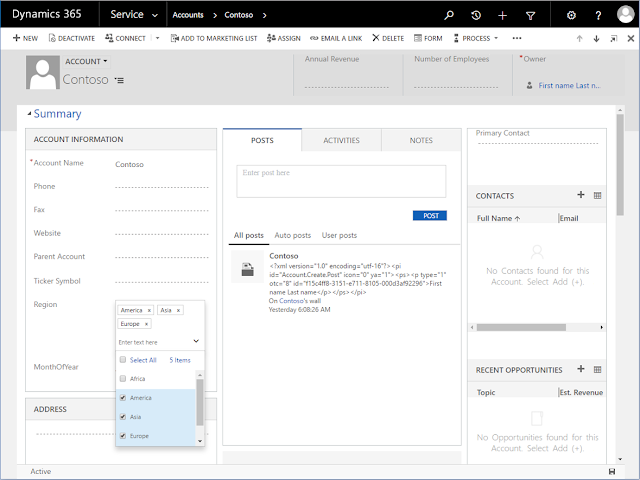Open recently viewed items history icon
This screenshot has width=640, height=480.
tap(476, 16)
